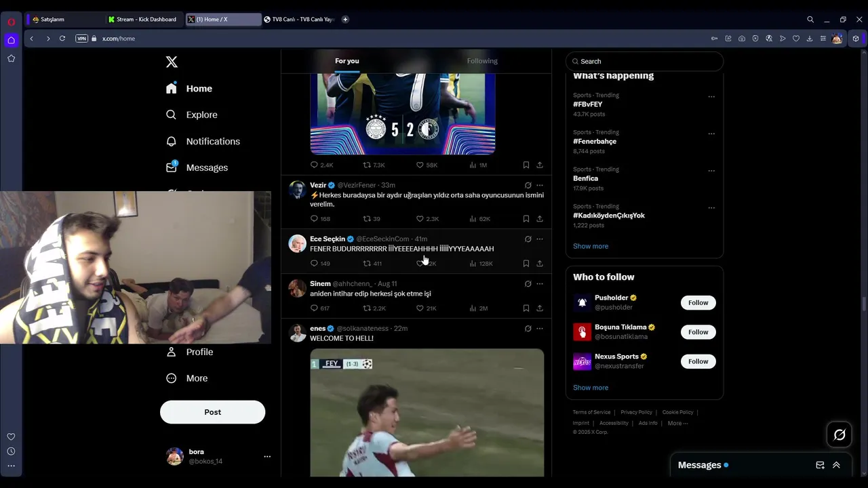Share the Vezir post

point(540,218)
